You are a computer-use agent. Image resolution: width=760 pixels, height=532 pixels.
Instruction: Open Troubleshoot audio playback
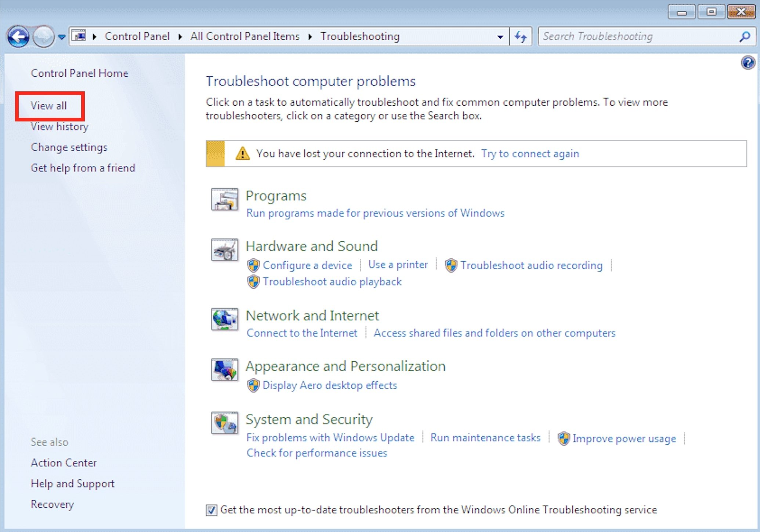(x=332, y=282)
